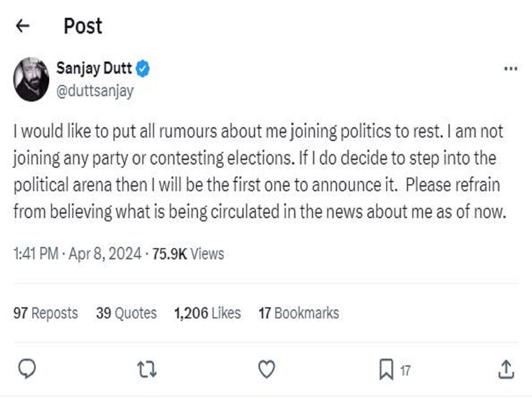Open Sanjay Dutt's profile picture

tap(31, 79)
